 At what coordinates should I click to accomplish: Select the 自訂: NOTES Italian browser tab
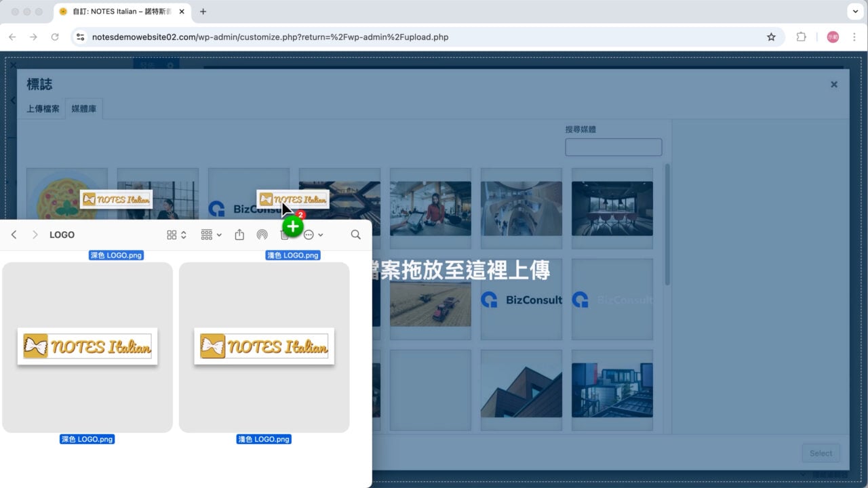(115, 11)
